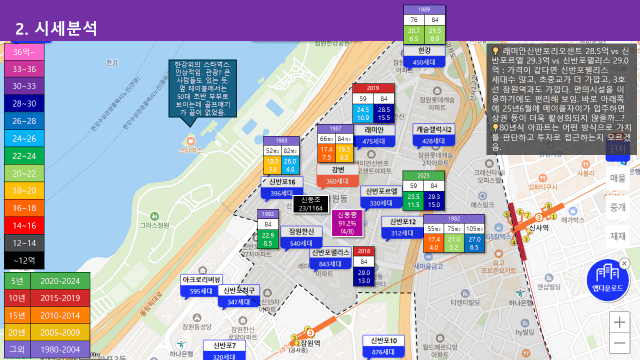Open the 재제 side tab
The width and height of the screenshot is (640, 360).
click(x=618, y=236)
